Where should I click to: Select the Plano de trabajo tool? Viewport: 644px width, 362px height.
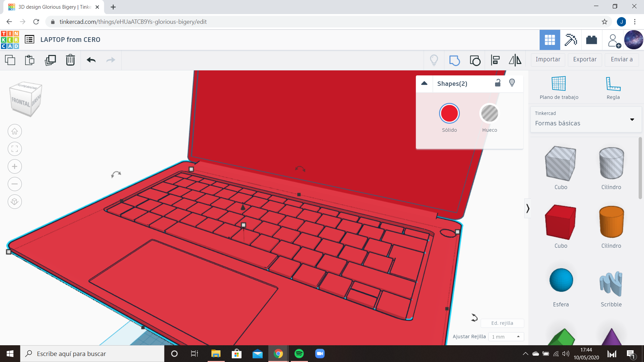pyautogui.click(x=558, y=87)
